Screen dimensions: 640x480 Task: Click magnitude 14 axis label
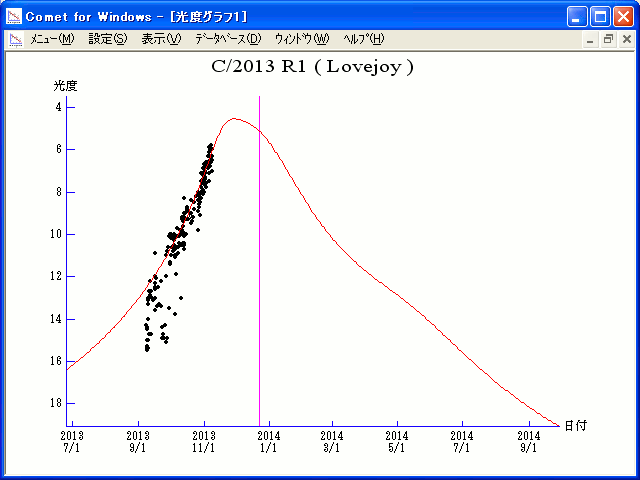pyautogui.click(x=56, y=319)
